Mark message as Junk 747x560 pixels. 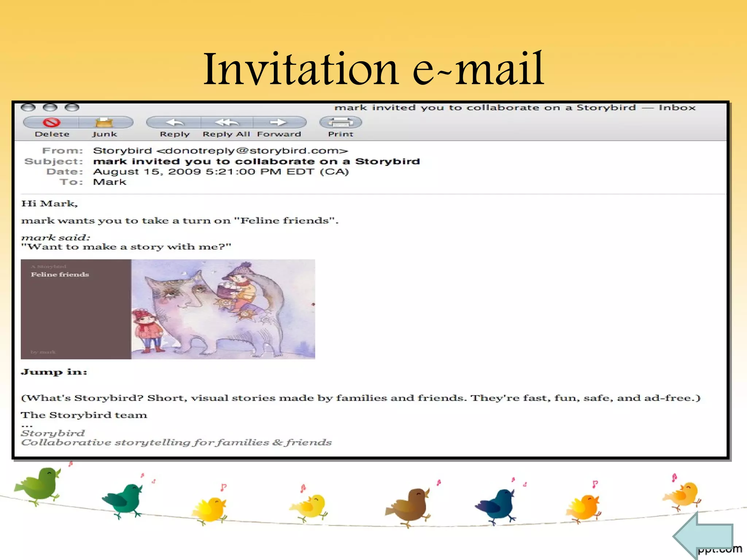coord(105,122)
